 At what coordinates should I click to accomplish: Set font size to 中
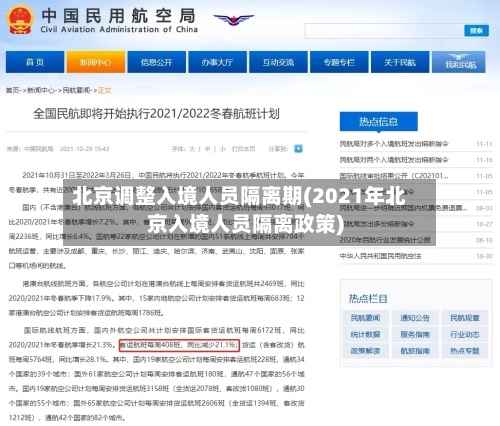[x=207, y=149]
